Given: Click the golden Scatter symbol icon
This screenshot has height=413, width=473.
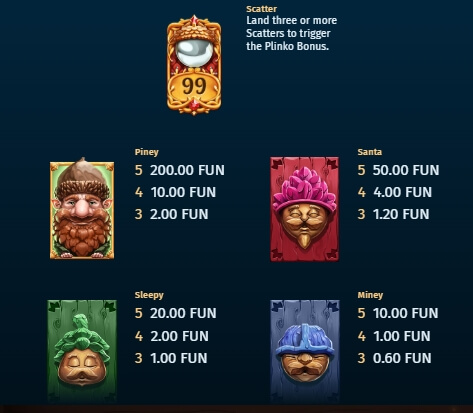Looking at the screenshot, I should 194,65.
